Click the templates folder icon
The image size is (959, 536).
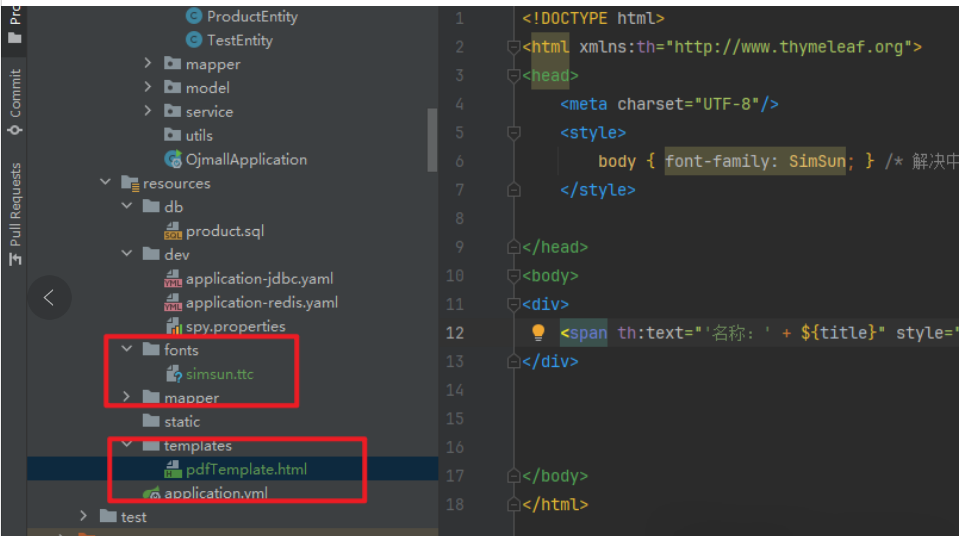tap(151, 445)
